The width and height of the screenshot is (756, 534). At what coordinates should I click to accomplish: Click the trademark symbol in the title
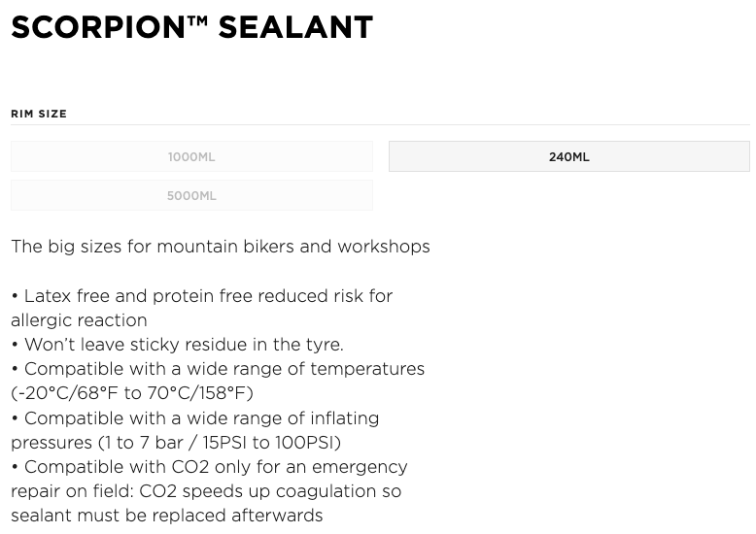pos(197,21)
